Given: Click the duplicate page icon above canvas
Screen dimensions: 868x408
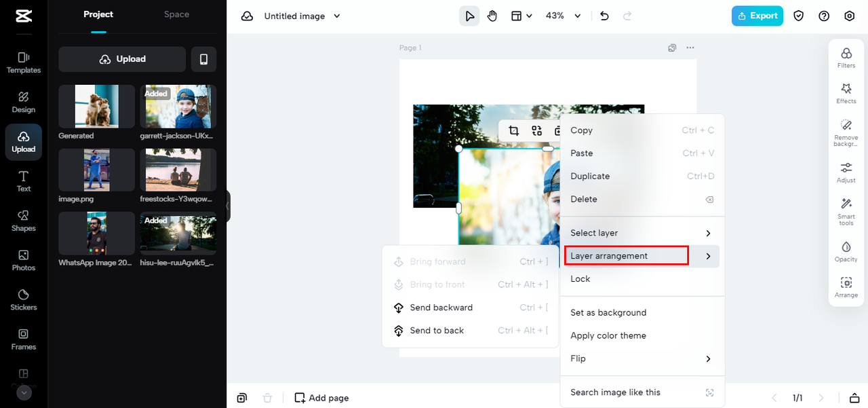Looking at the screenshot, I should [x=672, y=48].
